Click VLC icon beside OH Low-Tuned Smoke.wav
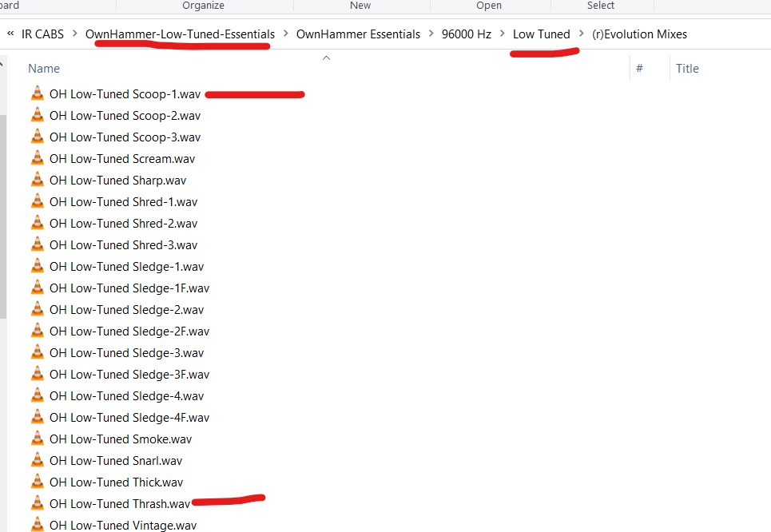Screen dimensions: 771x532 [x=38, y=439]
